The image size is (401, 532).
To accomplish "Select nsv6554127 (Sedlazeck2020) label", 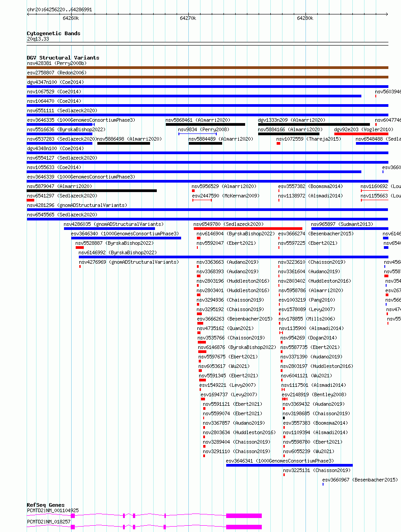I will 62,158.
